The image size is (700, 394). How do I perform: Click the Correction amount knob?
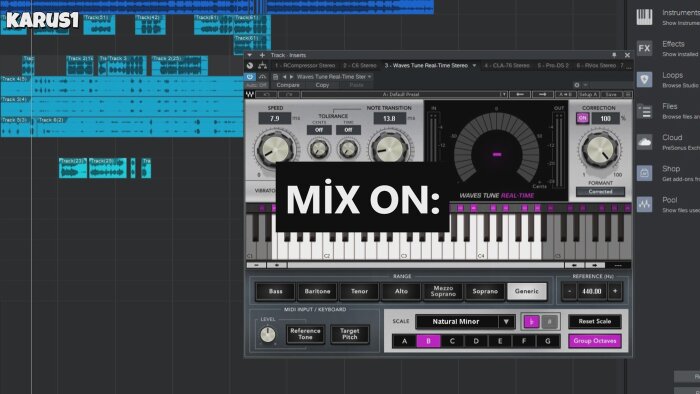[x=600, y=149]
